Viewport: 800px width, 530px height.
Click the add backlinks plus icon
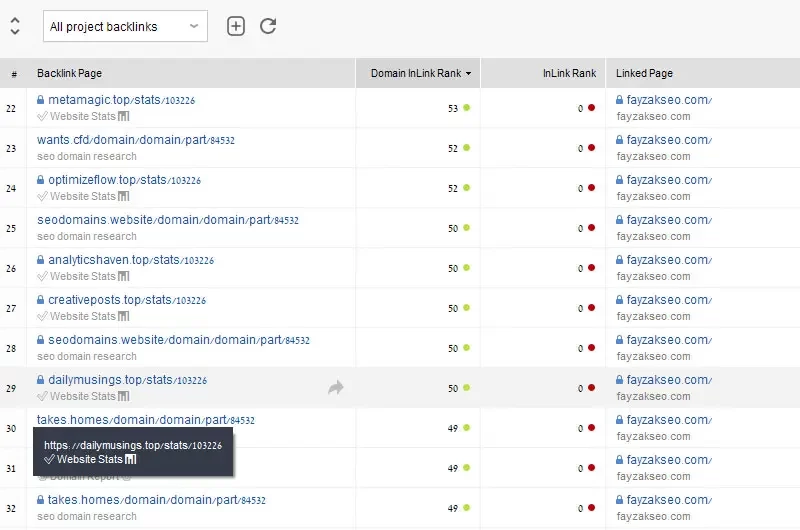[236, 26]
